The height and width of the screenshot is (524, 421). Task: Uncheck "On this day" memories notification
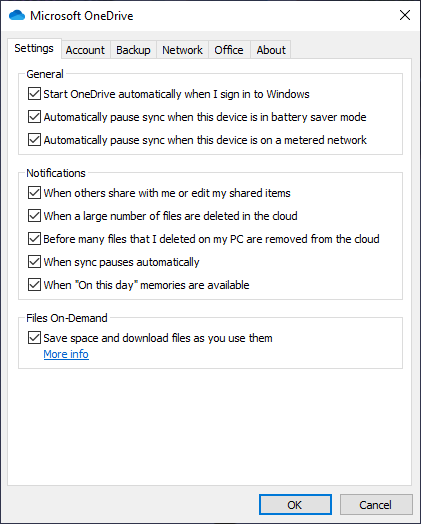(34, 285)
